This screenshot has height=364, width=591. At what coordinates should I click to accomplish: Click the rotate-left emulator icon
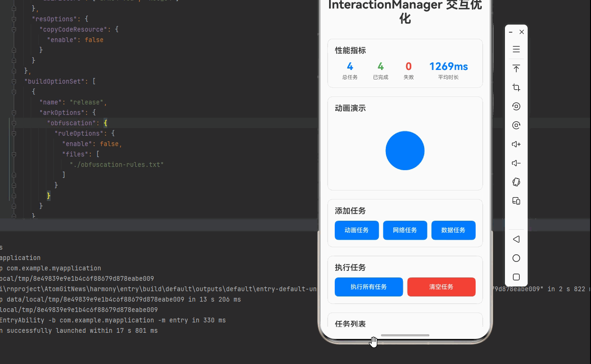click(516, 106)
